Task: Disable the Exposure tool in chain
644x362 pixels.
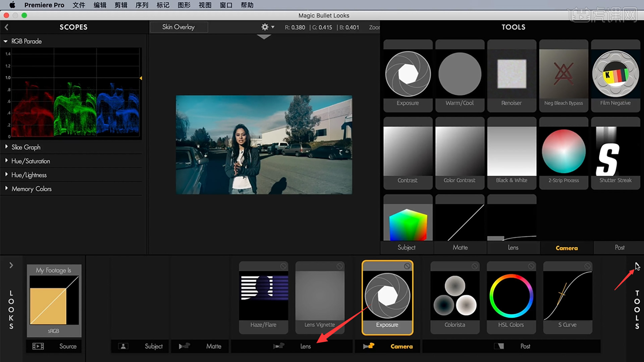Action: [x=407, y=266]
